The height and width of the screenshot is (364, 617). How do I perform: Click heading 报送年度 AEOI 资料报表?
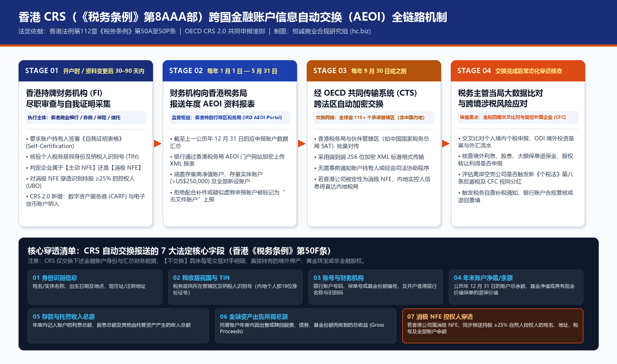pyautogui.click(x=212, y=104)
